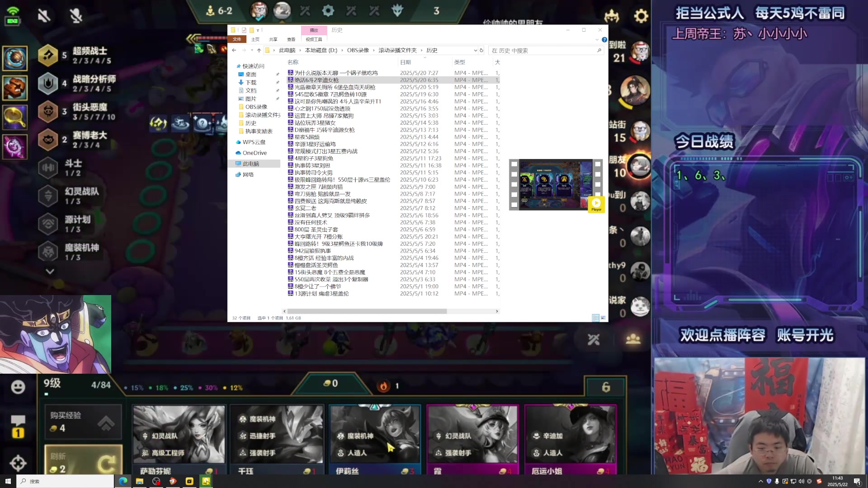Screen dimensions: 868x488
Task: Click the 刷新 refresh shop button
Action: (x=83, y=460)
